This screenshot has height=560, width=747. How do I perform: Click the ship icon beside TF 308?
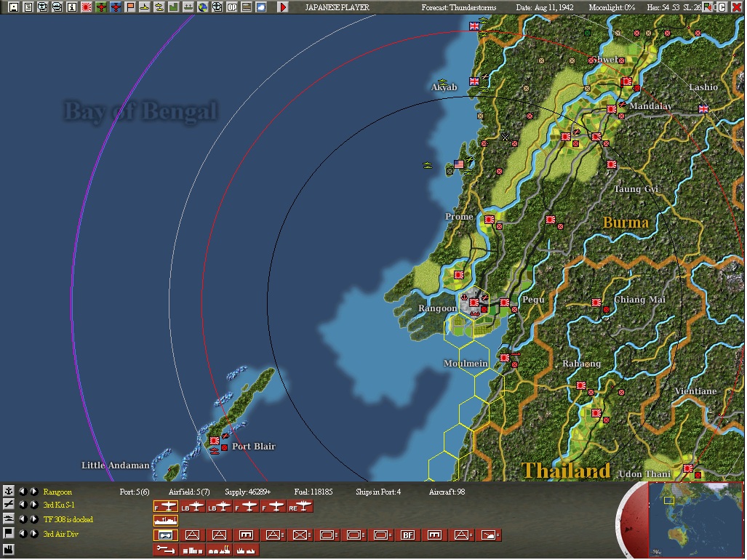point(8,519)
